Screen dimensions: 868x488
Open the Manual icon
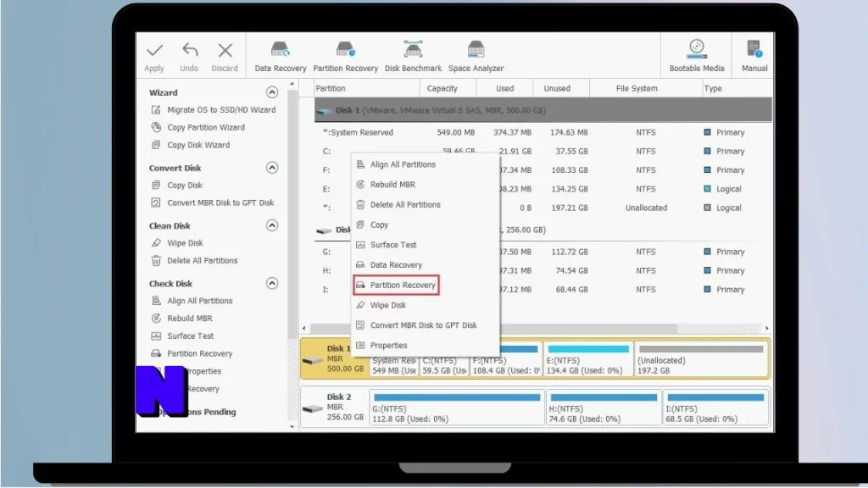[754, 49]
